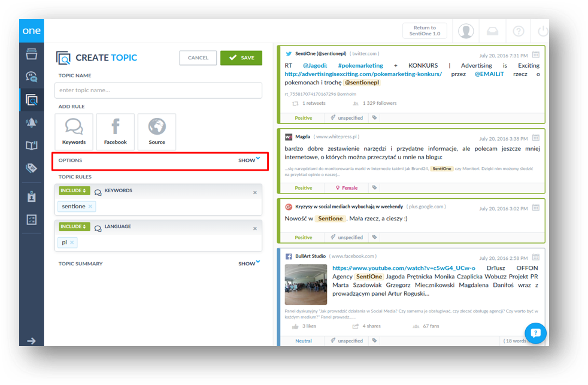
Task: Open the person badge sidebar icon
Action: [32, 196]
